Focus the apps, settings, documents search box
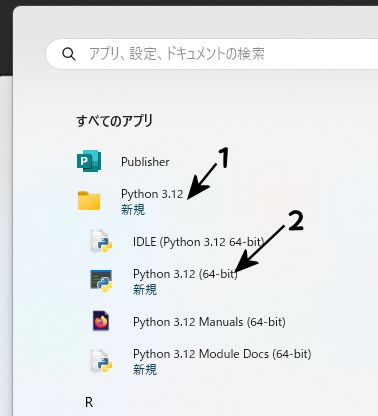378x416 pixels. tap(212, 54)
